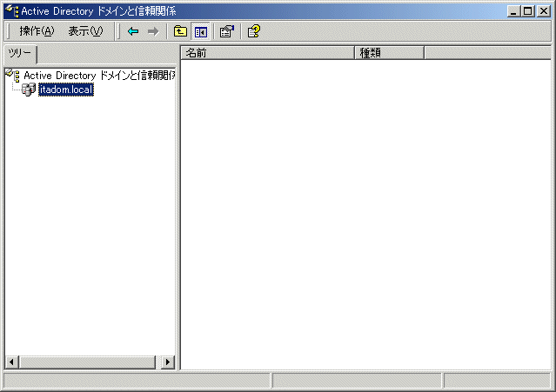The height and width of the screenshot is (392, 556).
Task: Click tree pane scroll left arrow
Action: (11, 362)
